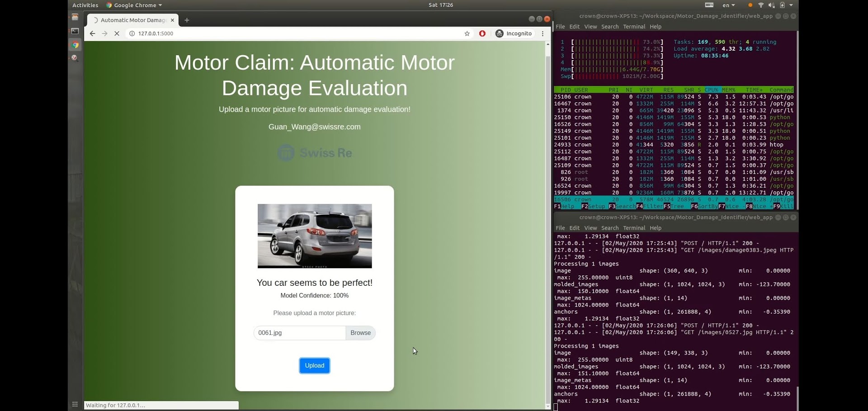This screenshot has width=868, height=411.
Task: Open File menu in the htop terminal
Action: coord(560,27)
